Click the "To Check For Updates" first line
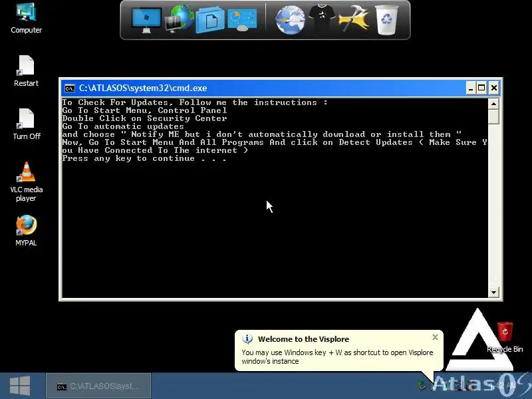The image size is (532, 399). [x=195, y=102]
